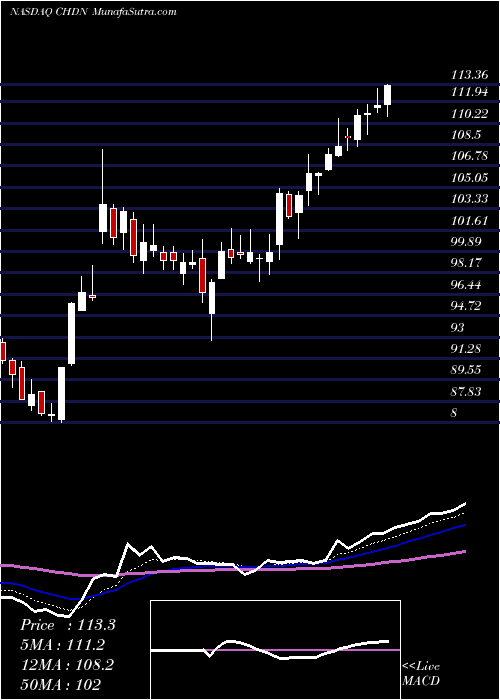Select the 94.72 price axis label
Viewport: 500px width, 700px height.
click(x=467, y=306)
